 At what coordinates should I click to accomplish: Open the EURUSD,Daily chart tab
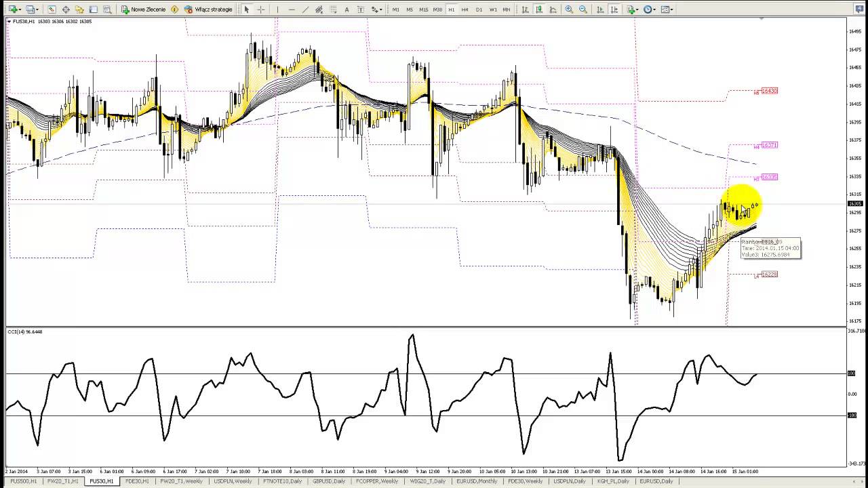pos(656,481)
